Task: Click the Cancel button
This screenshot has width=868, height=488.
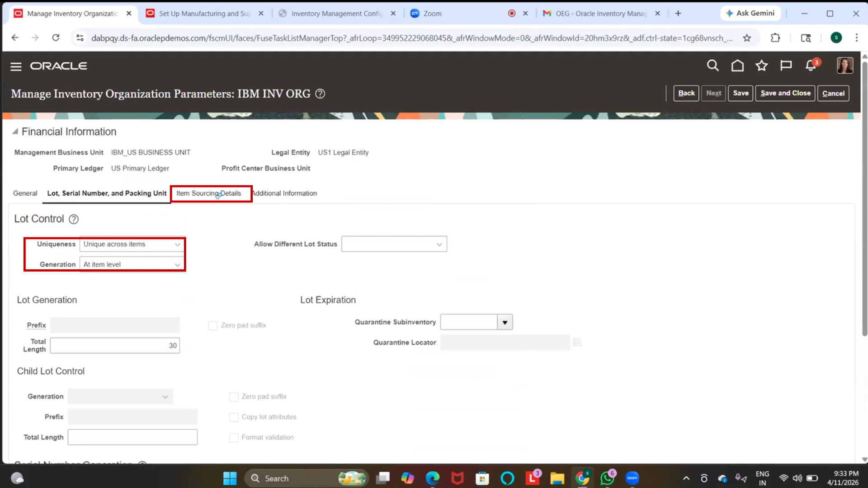Action: pos(833,93)
